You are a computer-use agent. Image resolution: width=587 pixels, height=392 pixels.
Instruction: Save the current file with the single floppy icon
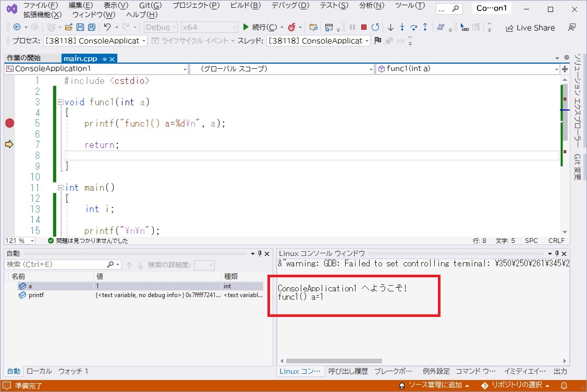click(x=80, y=27)
